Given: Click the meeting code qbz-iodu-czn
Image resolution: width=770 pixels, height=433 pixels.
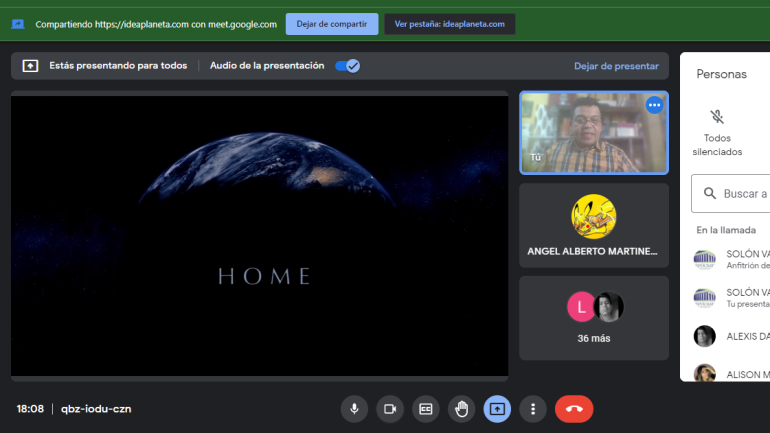Looking at the screenshot, I should click(96, 409).
